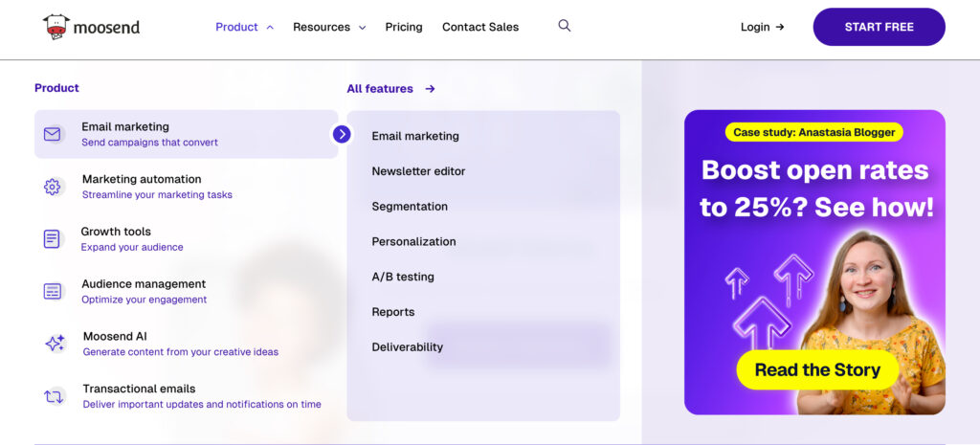Click 'Generate content from your creative ideas' text

coord(181,352)
